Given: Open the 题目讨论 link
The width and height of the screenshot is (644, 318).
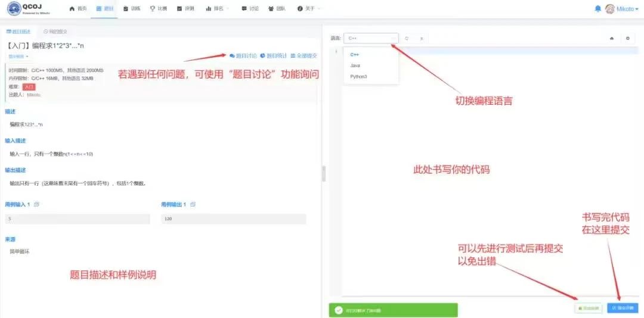Looking at the screenshot, I should (243, 55).
